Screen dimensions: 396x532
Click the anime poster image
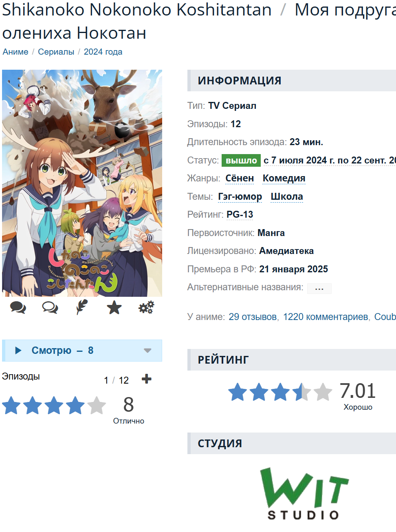coord(82,183)
